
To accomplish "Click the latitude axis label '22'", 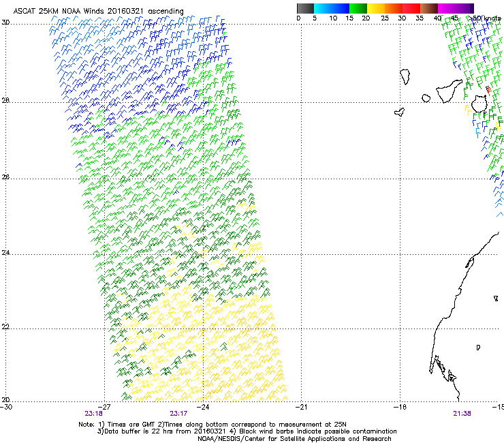I will 5,326.
